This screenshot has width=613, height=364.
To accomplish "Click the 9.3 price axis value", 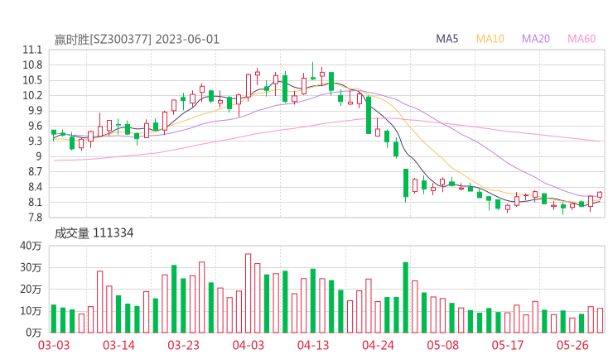I will pyautogui.click(x=35, y=141).
